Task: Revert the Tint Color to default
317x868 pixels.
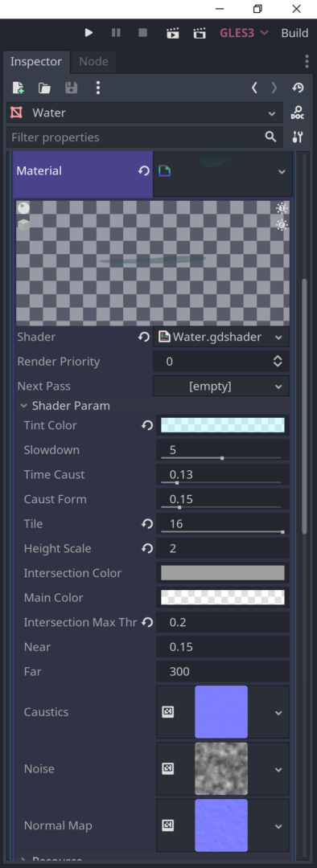Action: (x=147, y=425)
